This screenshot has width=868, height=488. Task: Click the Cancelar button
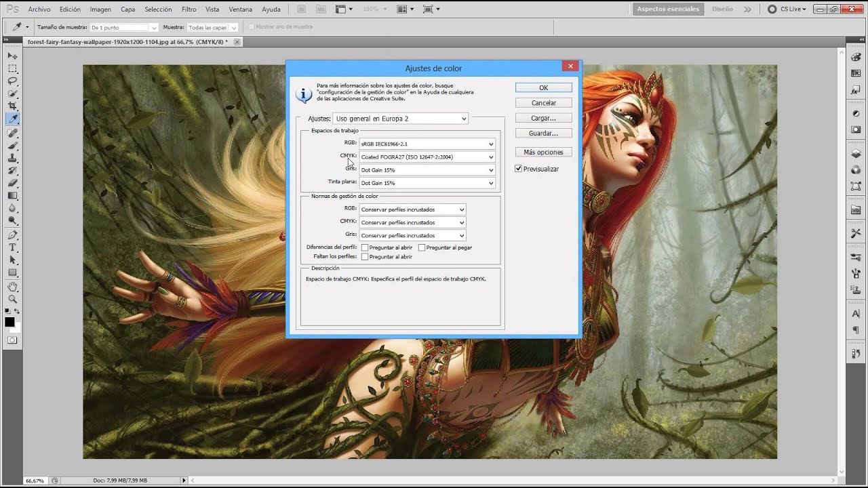coord(543,103)
